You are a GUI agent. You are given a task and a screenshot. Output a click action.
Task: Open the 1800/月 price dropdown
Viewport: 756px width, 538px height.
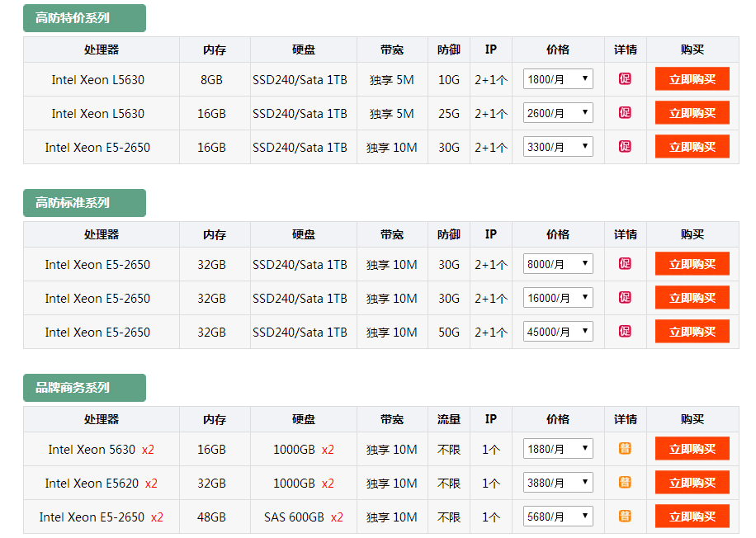[558, 79]
